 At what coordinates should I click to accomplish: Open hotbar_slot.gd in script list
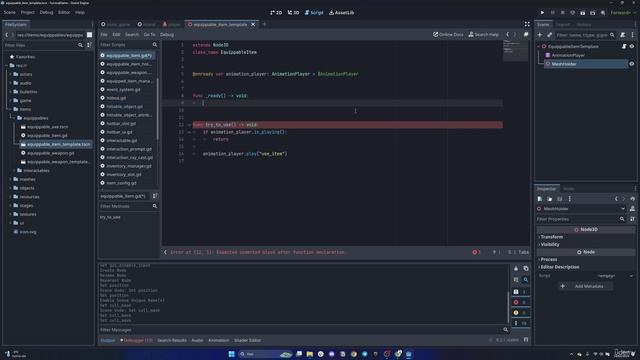[x=121, y=123]
